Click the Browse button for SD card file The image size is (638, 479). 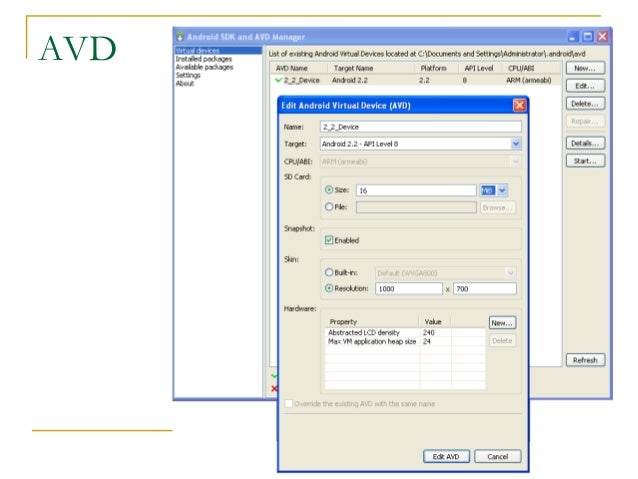pos(497,208)
